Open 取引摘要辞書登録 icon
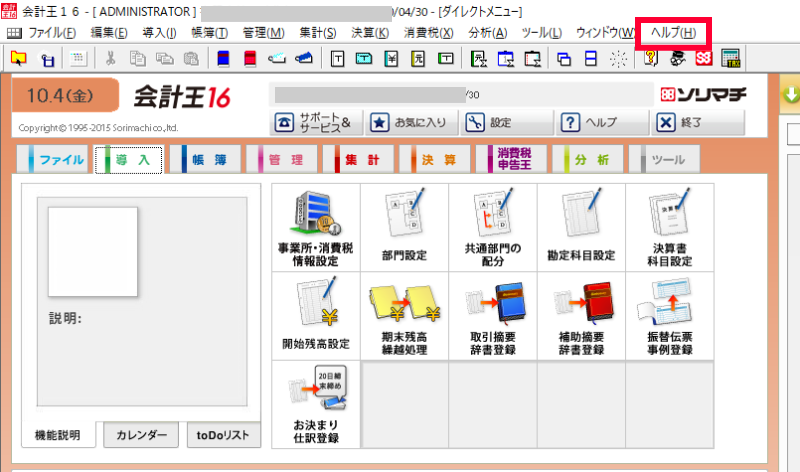 tap(492, 316)
